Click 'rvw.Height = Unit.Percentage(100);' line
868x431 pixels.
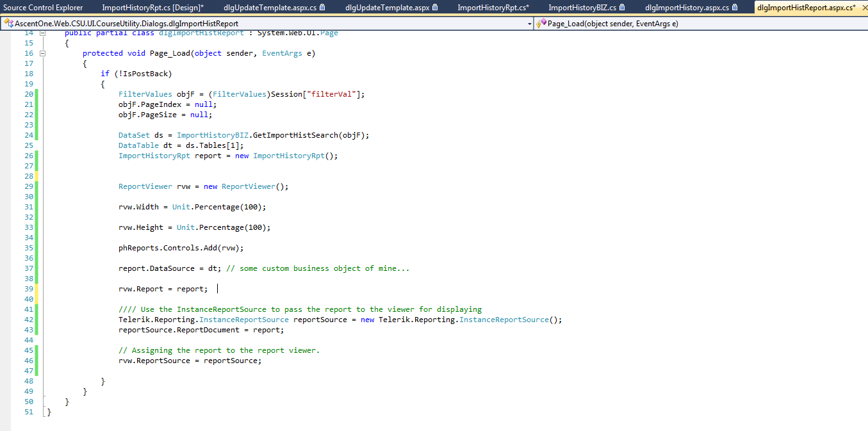click(195, 227)
